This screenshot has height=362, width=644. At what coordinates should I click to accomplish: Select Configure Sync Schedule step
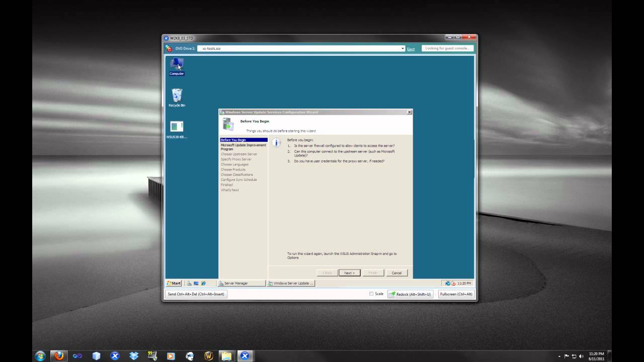pos(239,179)
